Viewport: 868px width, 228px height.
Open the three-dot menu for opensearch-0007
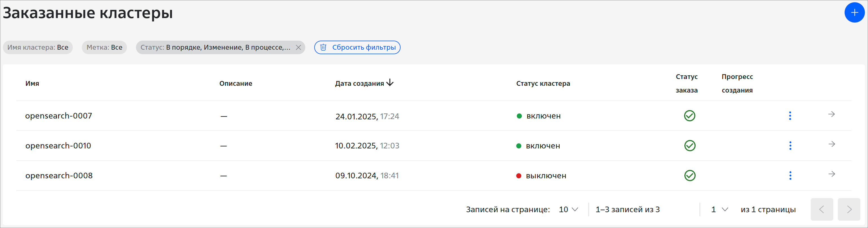(790, 116)
